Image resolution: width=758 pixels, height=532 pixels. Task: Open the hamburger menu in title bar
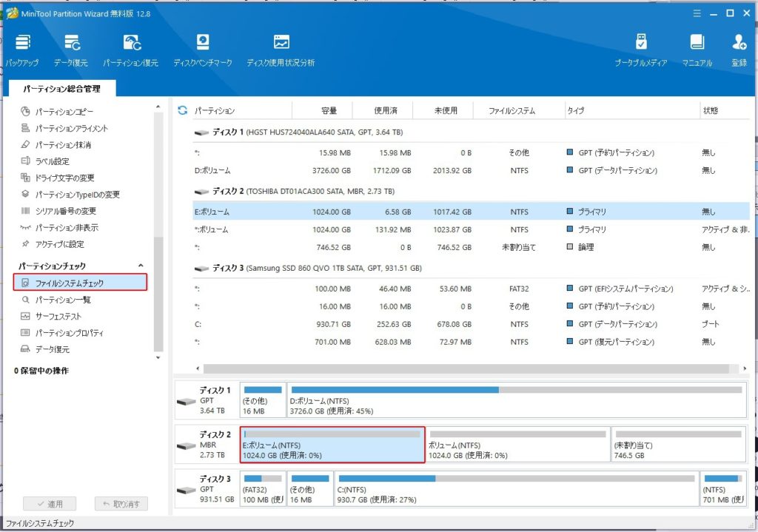697,13
